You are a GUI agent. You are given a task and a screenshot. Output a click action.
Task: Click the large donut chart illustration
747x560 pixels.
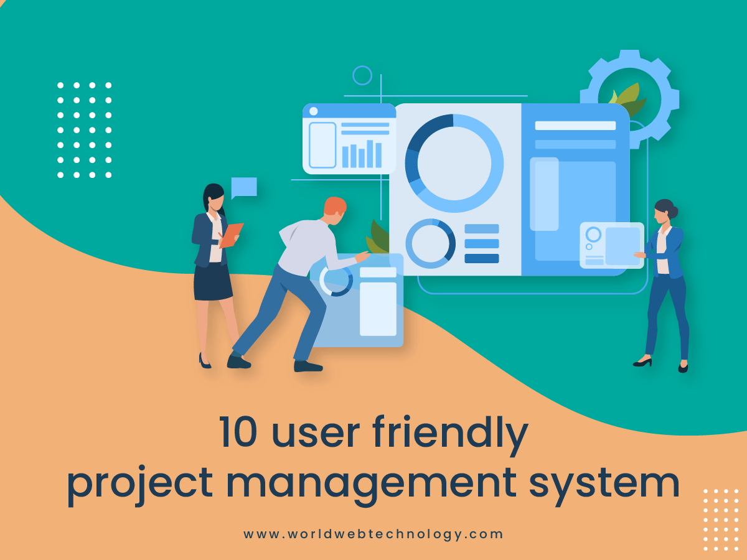click(x=454, y=164)
